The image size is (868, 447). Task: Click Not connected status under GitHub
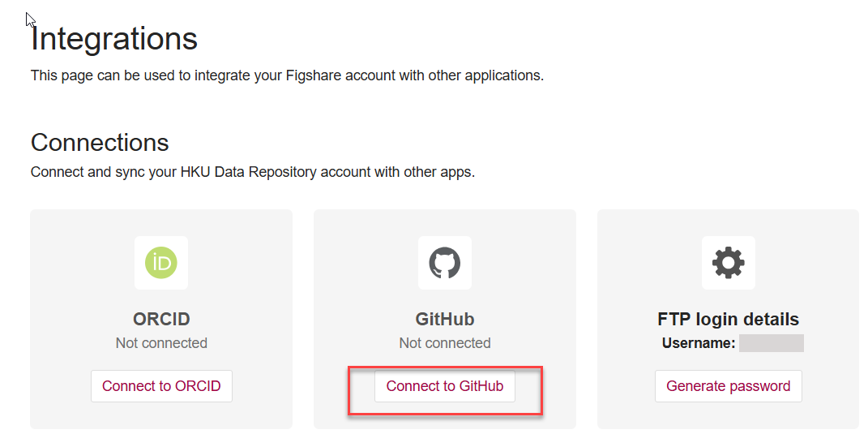444,343
